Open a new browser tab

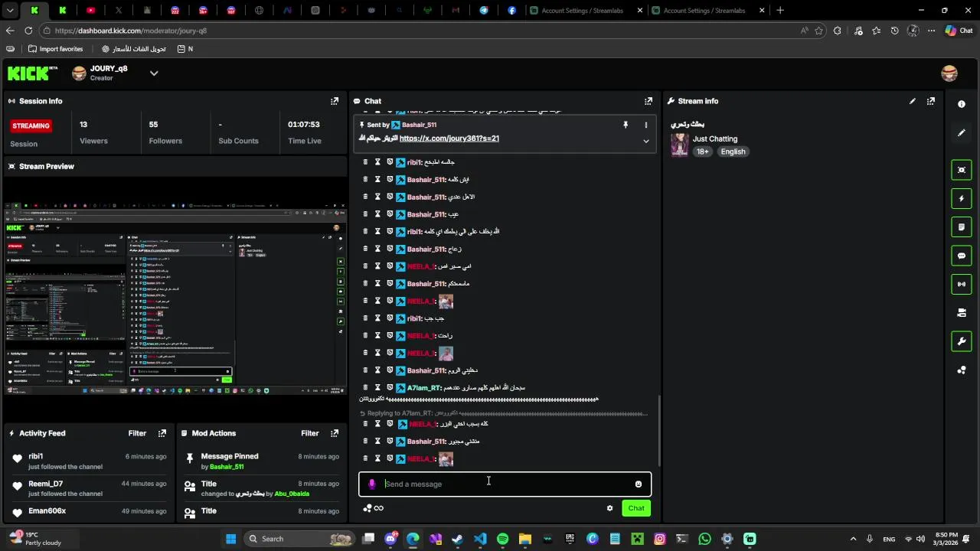pos(780,11)
